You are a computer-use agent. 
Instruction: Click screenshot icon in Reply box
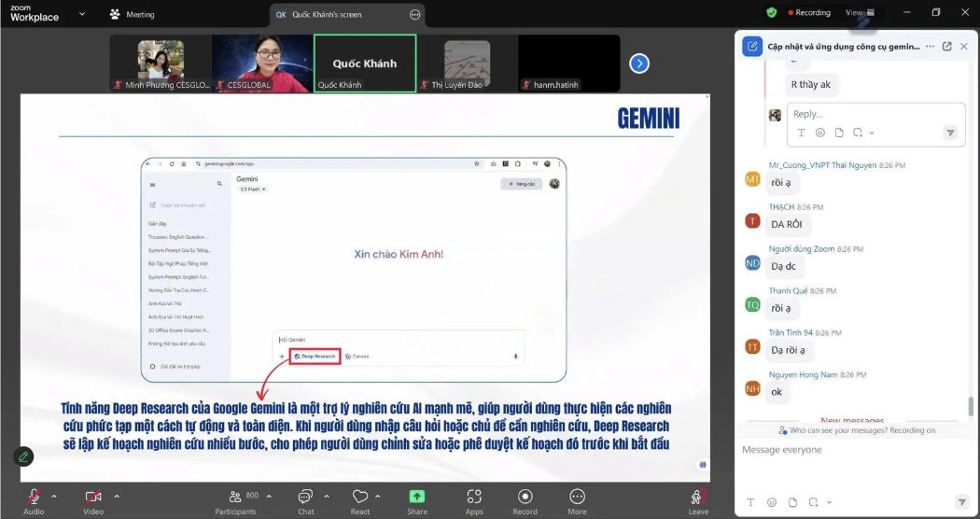pyautogui.click(x=858, y=133)
